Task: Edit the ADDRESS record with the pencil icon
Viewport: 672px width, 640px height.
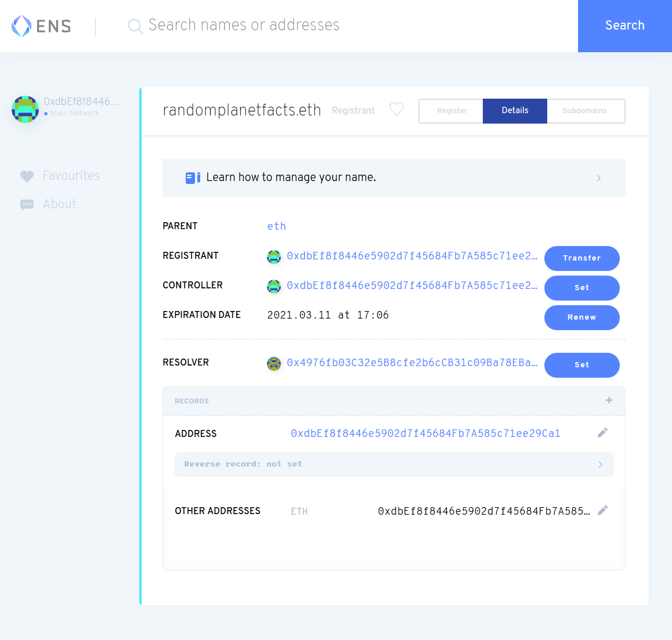Action: [x=602, y=432]
